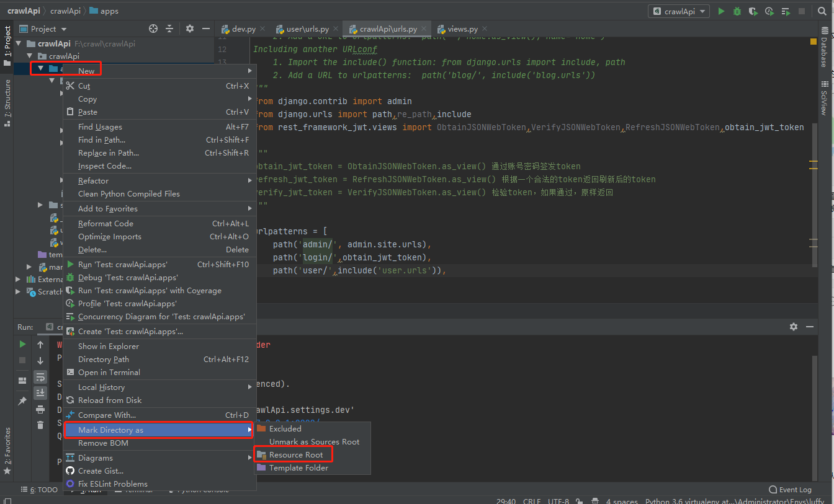
Task: Select Mark Directory as menu item
Action: pyautogui.click(x=159, y=430)
